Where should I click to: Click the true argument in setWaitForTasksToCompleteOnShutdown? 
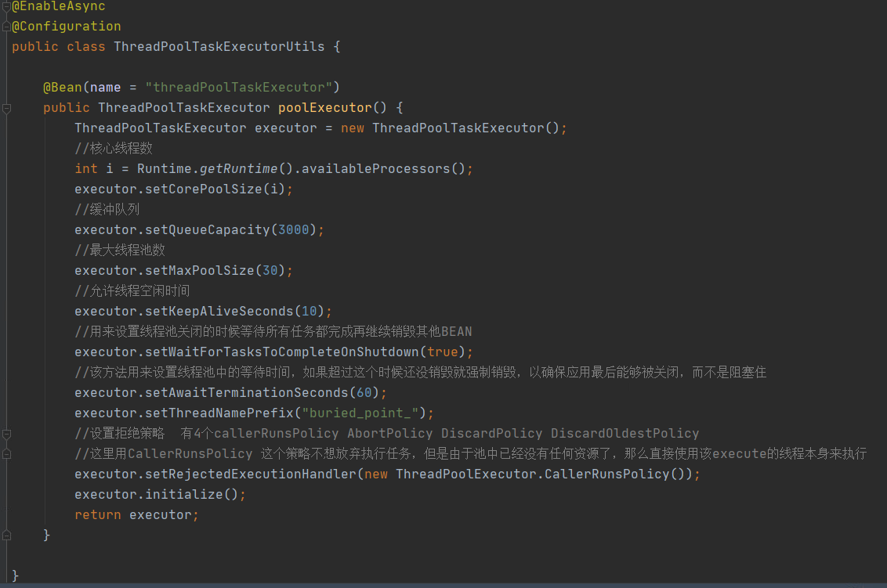point(443,352)
